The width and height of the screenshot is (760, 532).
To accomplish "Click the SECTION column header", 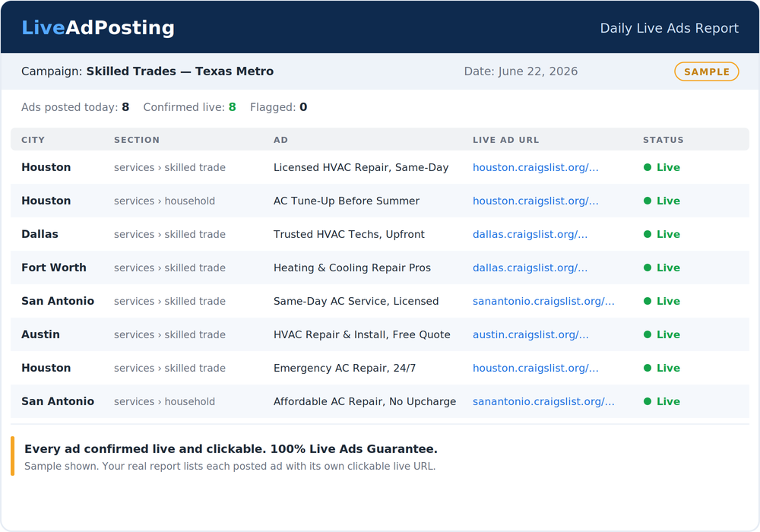I will [x=137, y=140].
